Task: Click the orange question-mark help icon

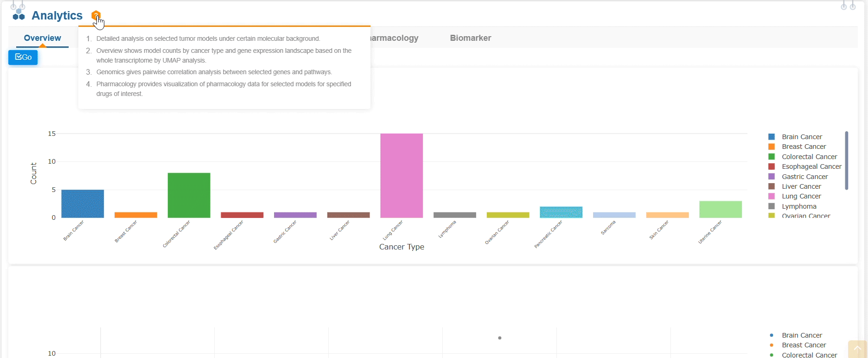Action: pyautogui.click(x=96, y=15)
